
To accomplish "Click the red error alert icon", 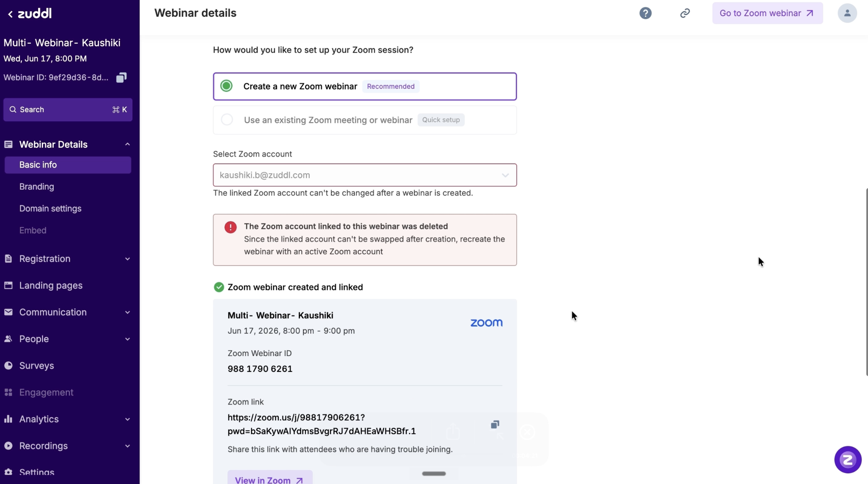I will (230, 227).
